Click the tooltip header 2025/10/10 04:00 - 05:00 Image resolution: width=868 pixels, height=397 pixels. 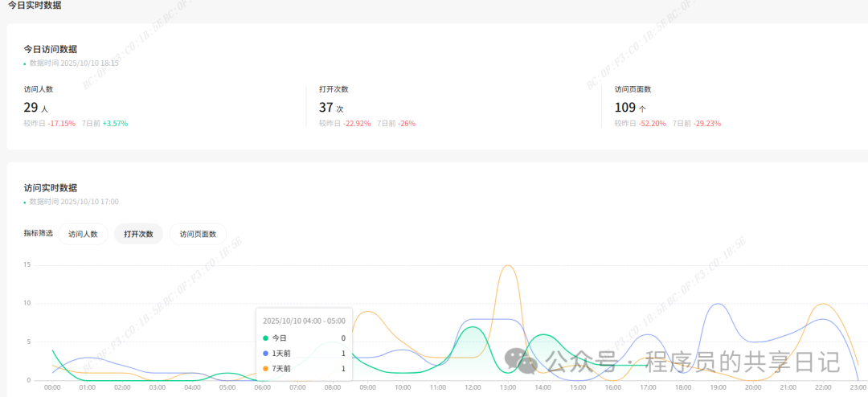[304, 321]
